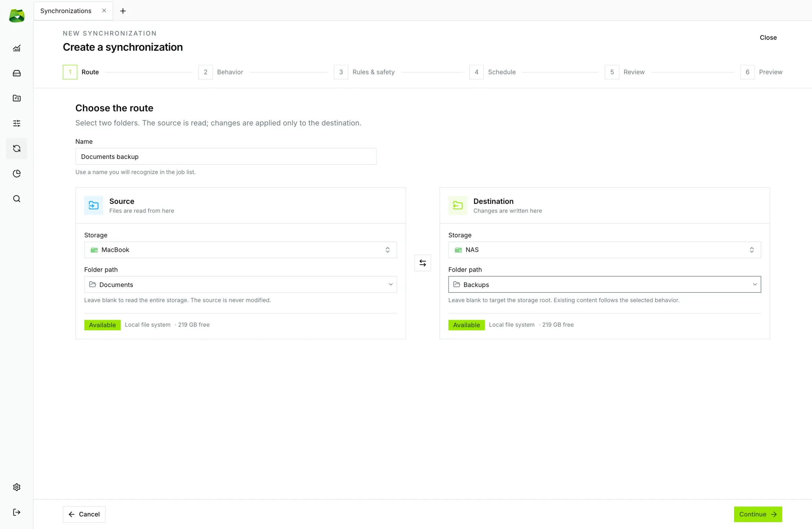
Task: Click the green Destination folder icon
Action: tap(457, 205)
